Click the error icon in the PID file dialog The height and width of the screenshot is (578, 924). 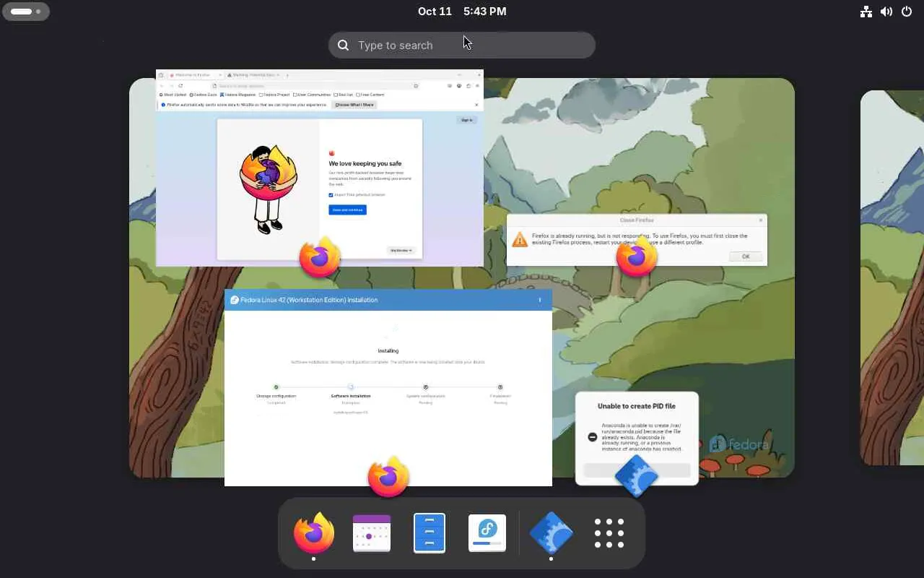click(593, 437)
